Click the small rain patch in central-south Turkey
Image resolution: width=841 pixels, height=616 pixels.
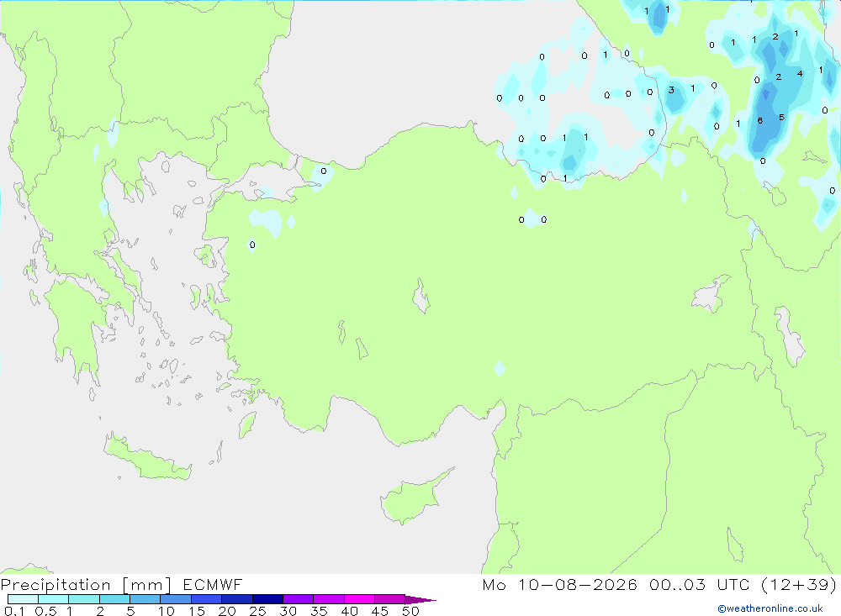(500, 368)
